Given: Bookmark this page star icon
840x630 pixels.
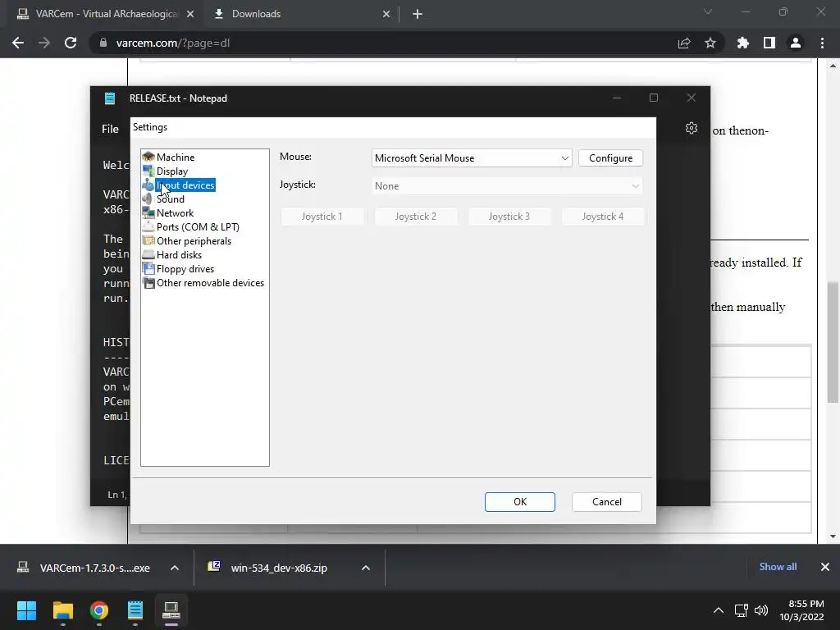Looking at the screenshot, I should tap(710, 43).
